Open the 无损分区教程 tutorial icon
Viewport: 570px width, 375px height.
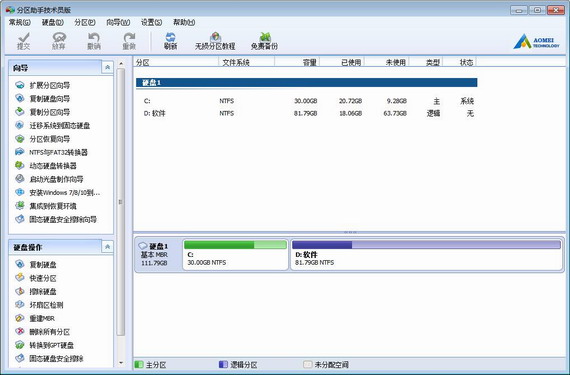[x=215, y=41]
